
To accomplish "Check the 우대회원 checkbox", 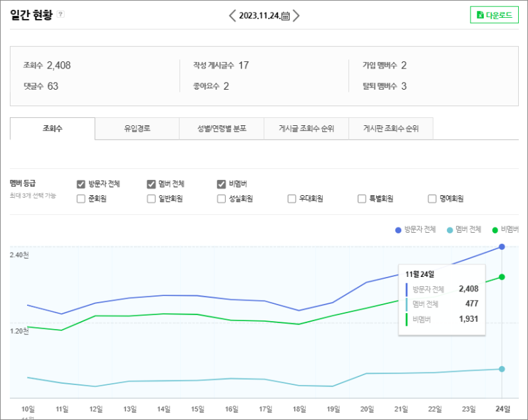I will pos(292,198).
